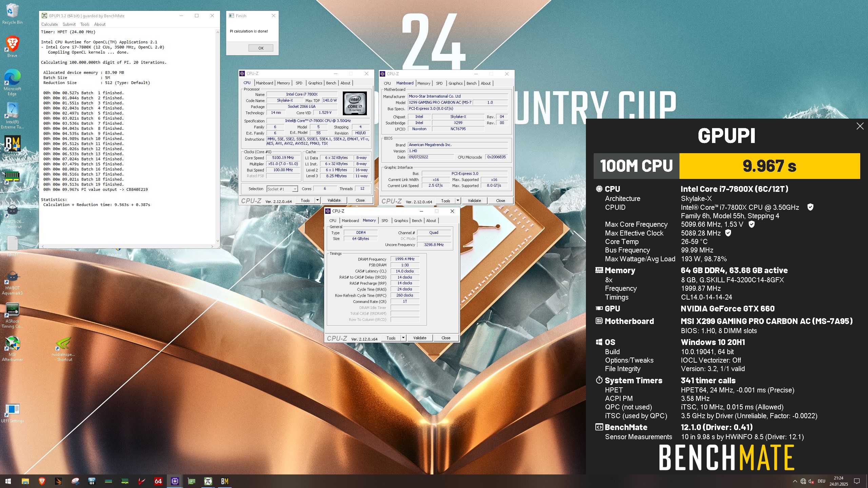Click the CPU Microcode 0x2006E05 field
Viewport: 868px width, 488px height.
pos(496,157)
